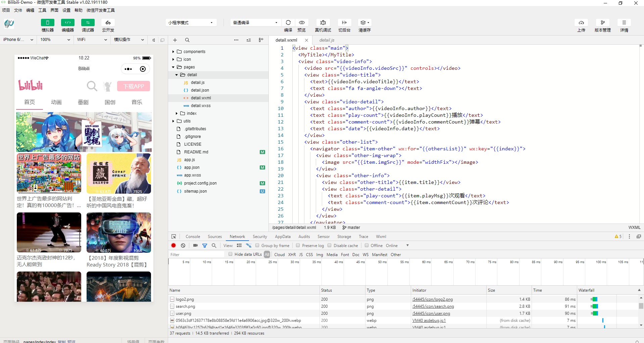Enable Preserve log checkbox
The height and width of the screenshot is (343, 644).
298,245
